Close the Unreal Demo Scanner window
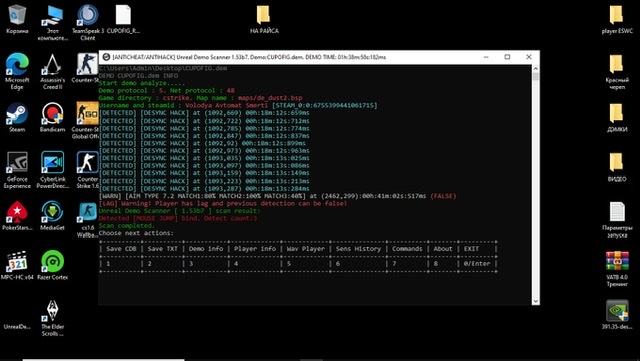The height and width of the screenshot is (361, 640). coord(529,57)
